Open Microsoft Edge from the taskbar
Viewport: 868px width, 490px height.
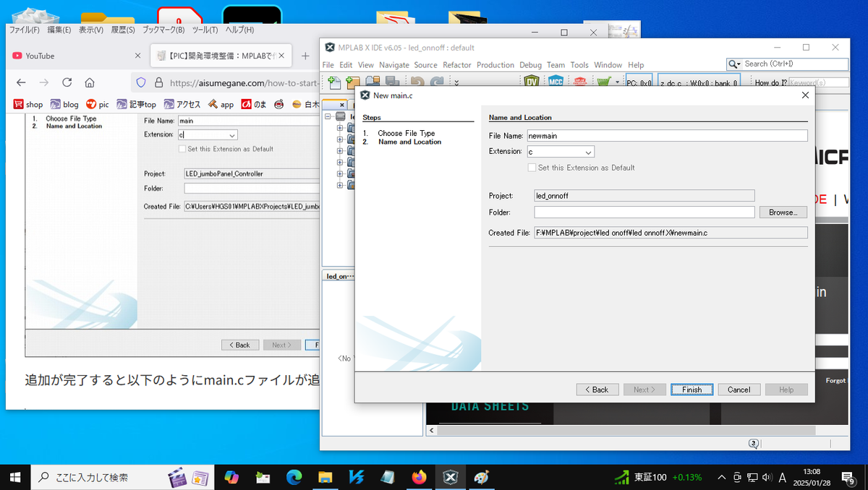click(294, 477)
